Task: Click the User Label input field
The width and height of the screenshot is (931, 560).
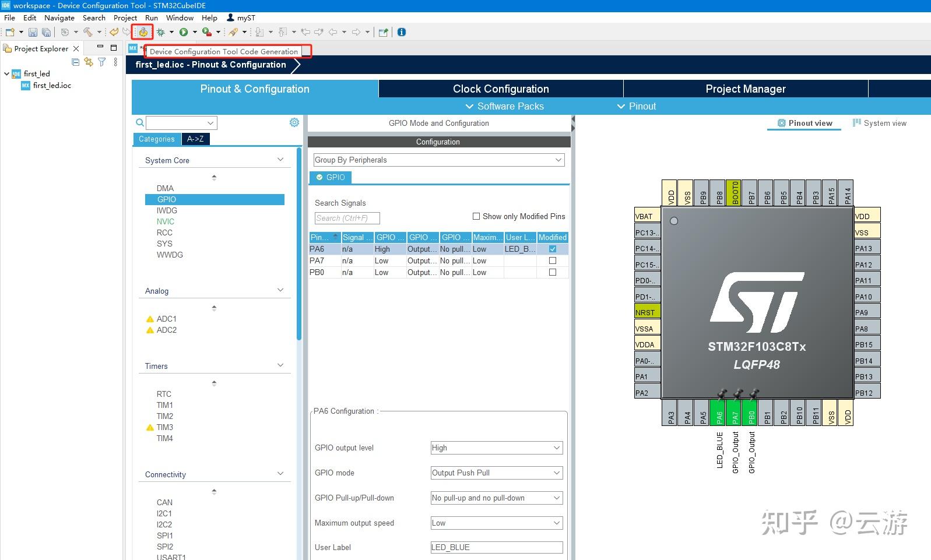Action: pos(497,547)
